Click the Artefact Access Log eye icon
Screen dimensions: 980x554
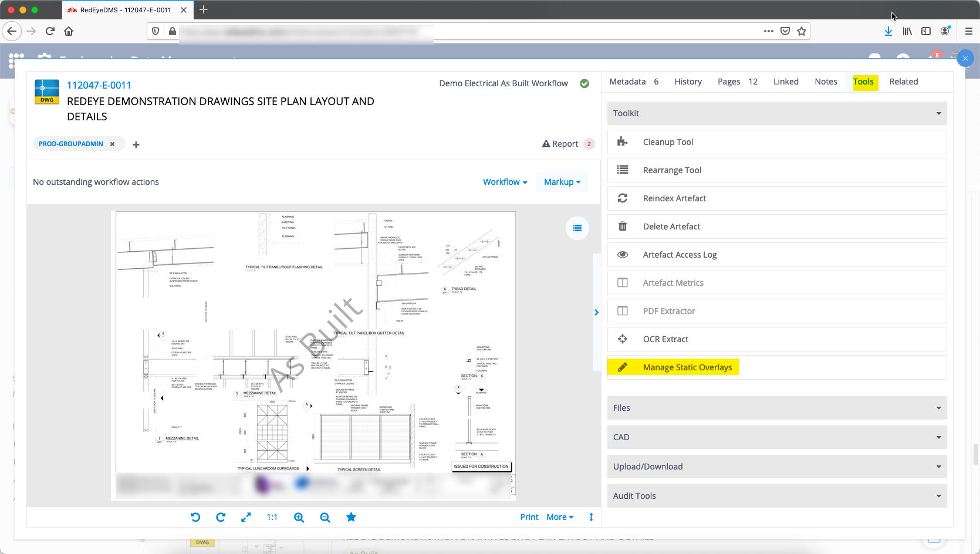pos(623,255)
